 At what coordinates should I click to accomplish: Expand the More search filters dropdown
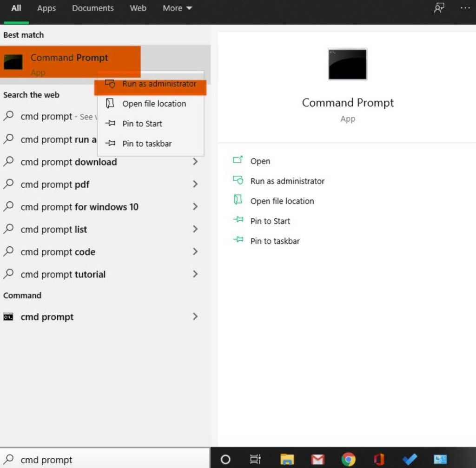(177, 8)
